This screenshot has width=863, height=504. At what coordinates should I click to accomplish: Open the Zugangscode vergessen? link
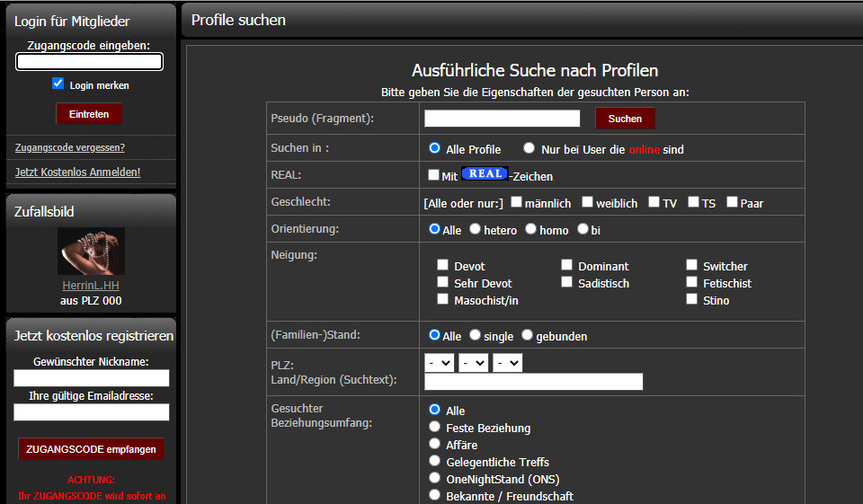click(x=70, y=147)
